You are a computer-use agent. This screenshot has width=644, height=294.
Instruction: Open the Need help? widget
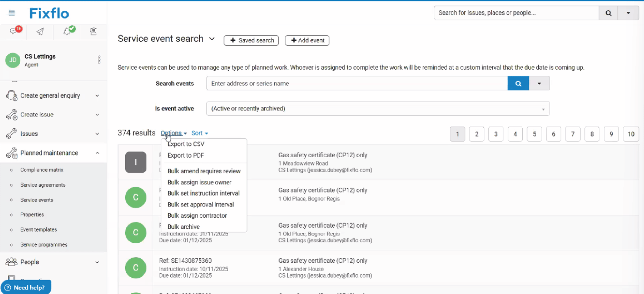26,288
